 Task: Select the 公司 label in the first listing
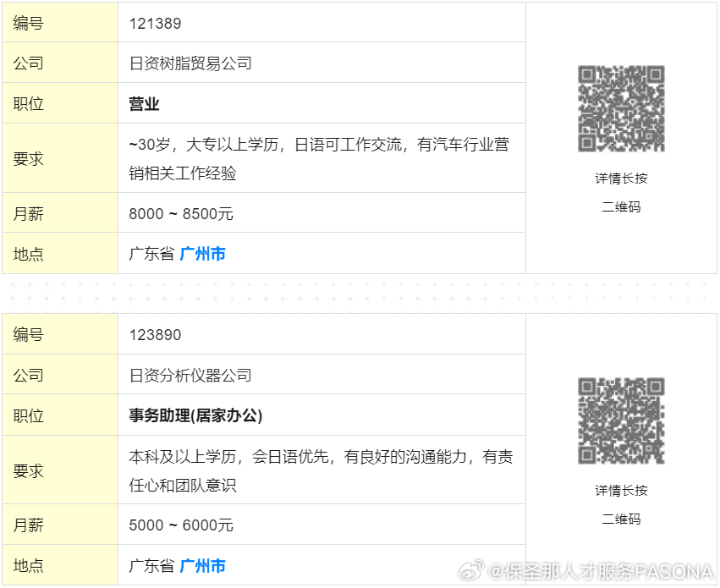tap(28, 63)
